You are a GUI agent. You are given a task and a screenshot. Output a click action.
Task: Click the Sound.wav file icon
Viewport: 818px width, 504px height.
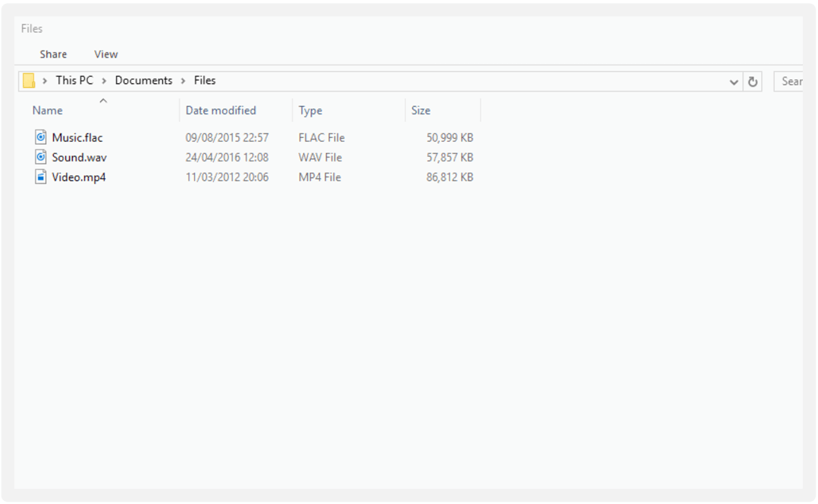41,157
